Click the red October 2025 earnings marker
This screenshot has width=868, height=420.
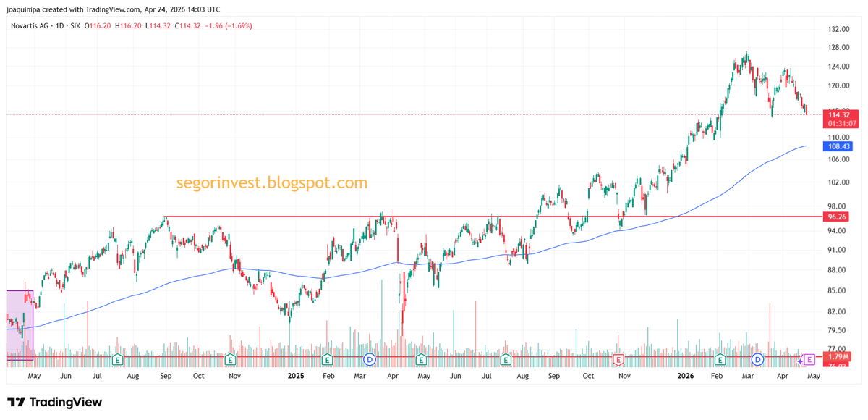618,359
